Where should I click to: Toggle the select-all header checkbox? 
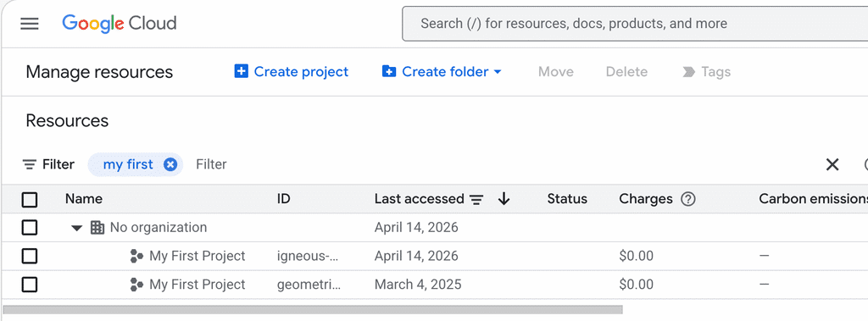(30, 199)
